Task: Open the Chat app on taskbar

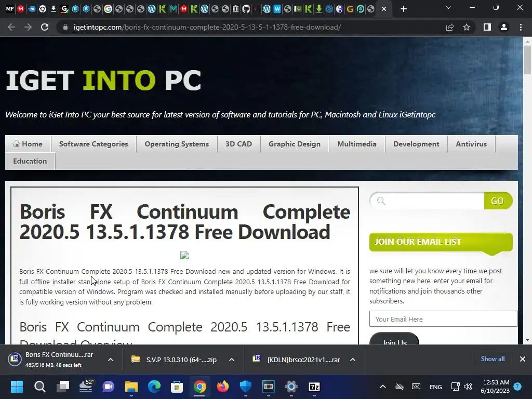Action: pyautogui.click(x=108, y=387)
